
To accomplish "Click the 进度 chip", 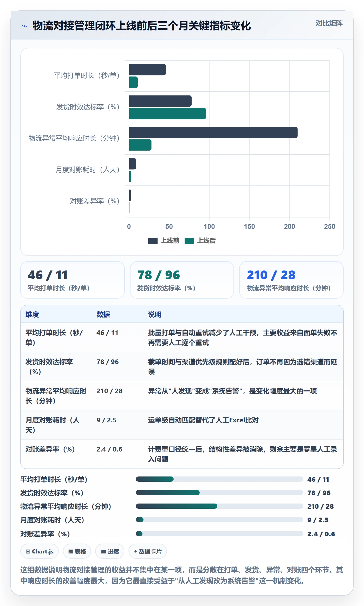I will 110,551.
